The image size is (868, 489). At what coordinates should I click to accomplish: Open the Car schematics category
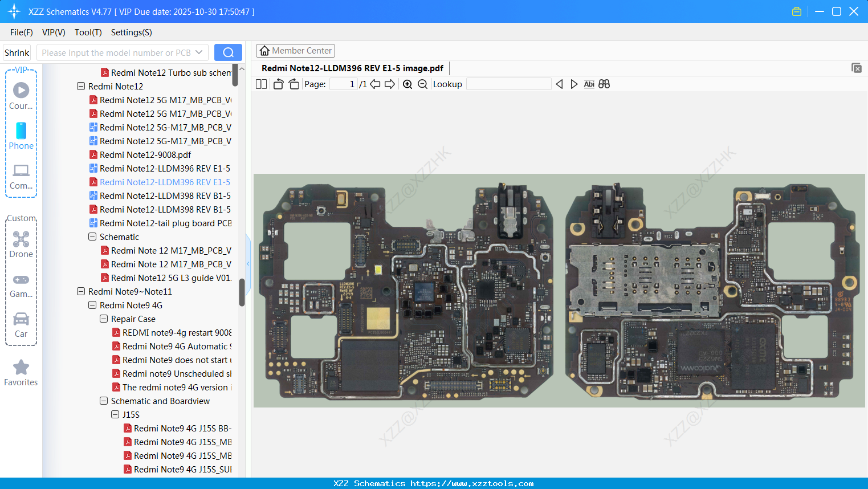point(21,325)
